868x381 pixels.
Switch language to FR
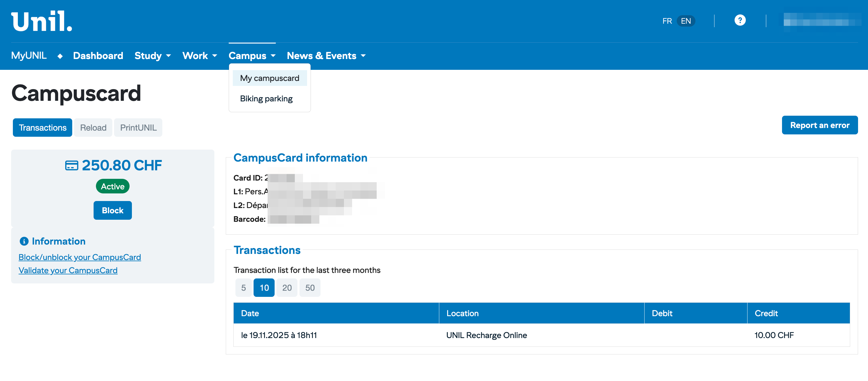(x=666, y=21)
